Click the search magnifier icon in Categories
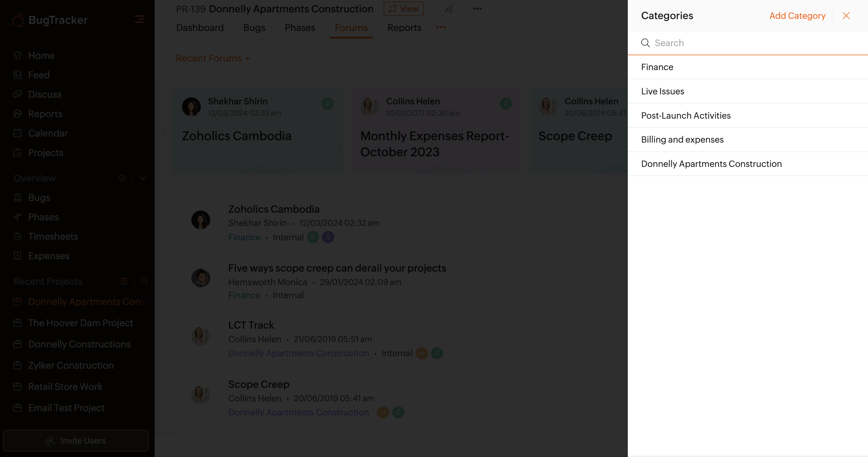Image resolution: width=868 pixels, height=457 pixels. coord(645,43)
